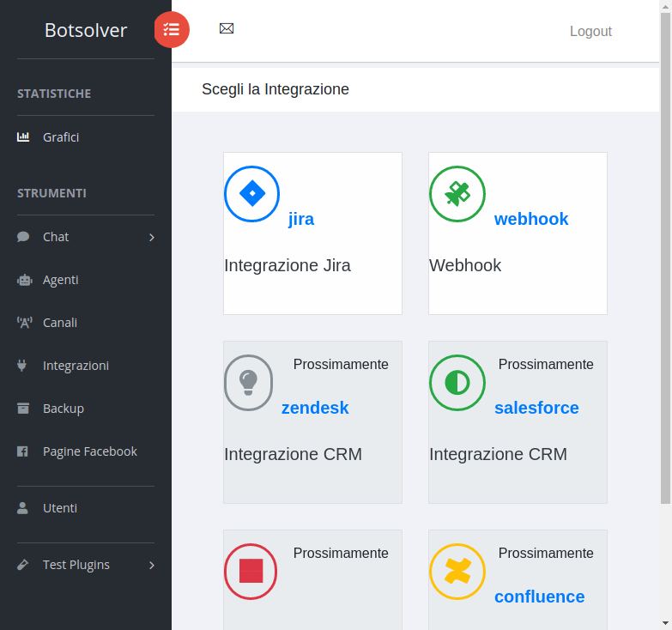This screenshot has height=630, width=672.
Task: Open the envelope messages icon
Action: pos(227,28)
